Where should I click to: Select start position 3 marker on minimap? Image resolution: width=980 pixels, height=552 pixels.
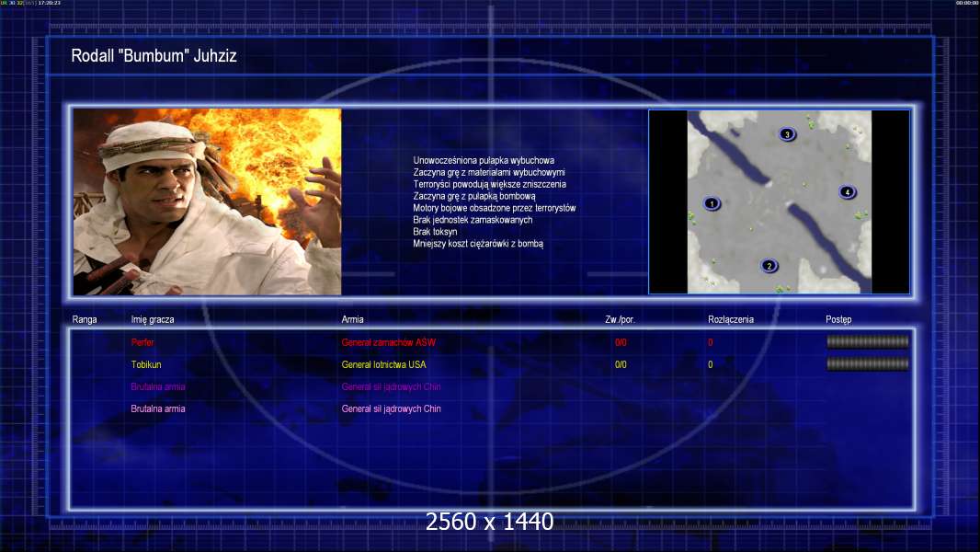(x=787, y=134)
